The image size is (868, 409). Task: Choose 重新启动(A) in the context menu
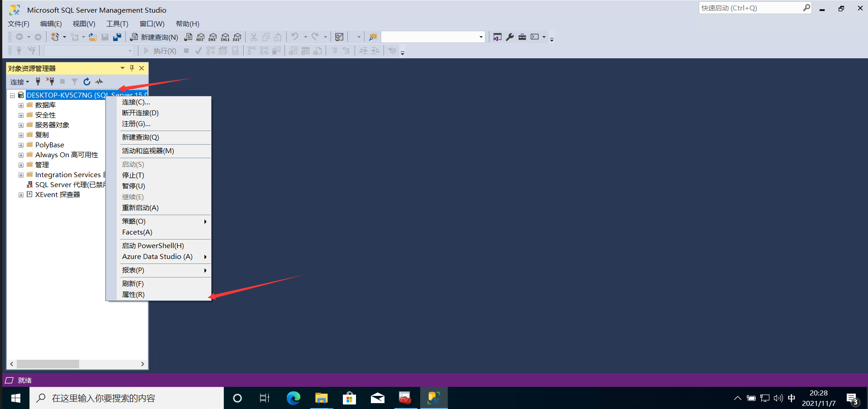click(158, 208)
